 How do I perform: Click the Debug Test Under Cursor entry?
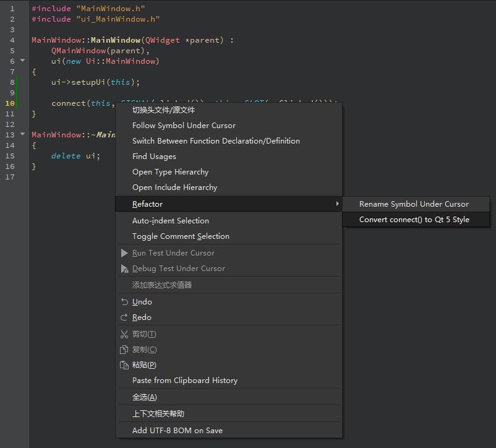(229, 269)
